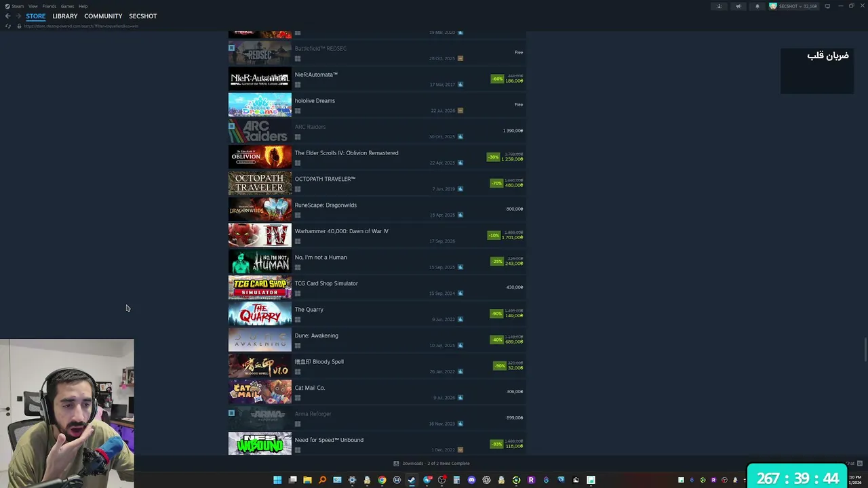Open the NieR:Automata game listing
This screenshot has height=488, width=868.
click(x=377, y=79)
